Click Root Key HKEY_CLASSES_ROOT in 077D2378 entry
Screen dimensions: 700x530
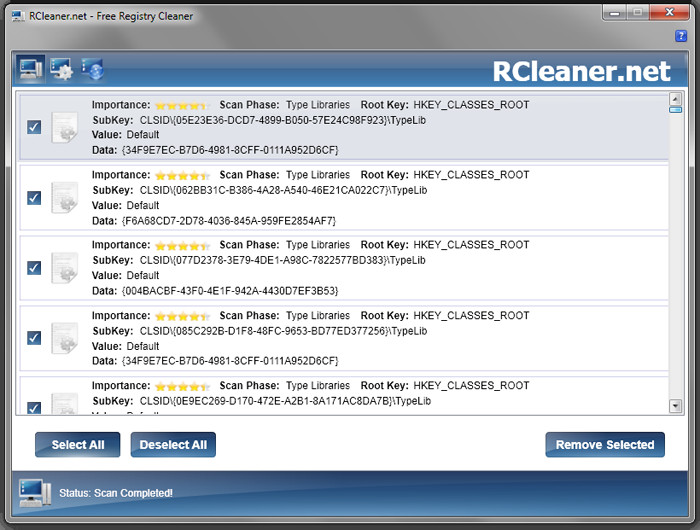tap(471, 245)
